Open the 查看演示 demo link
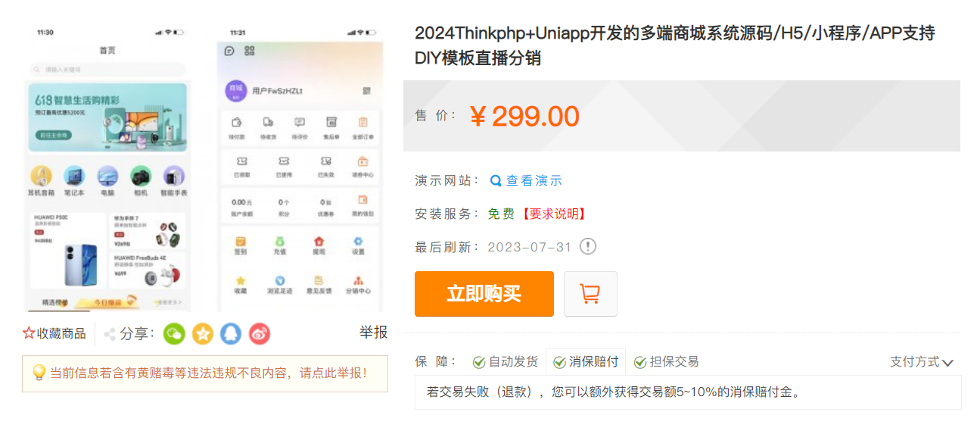This screenshot has width=980, height=431. 534,181
